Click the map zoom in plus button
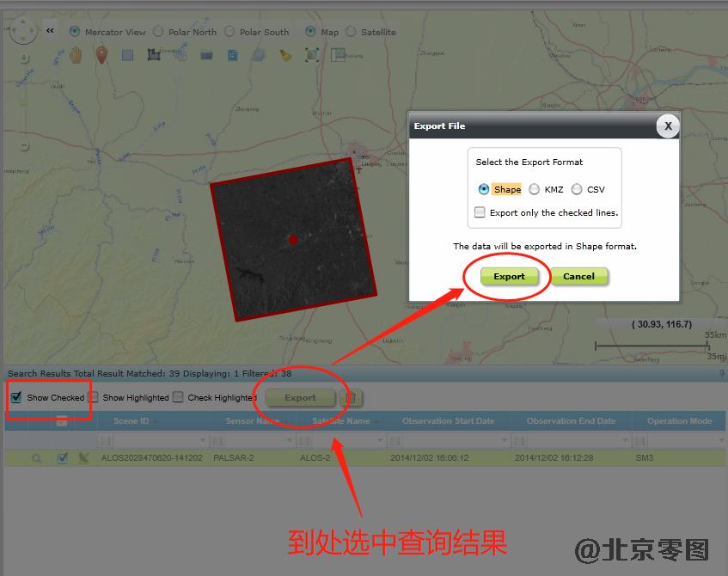 pyautogui.click(x=24, y=59)
